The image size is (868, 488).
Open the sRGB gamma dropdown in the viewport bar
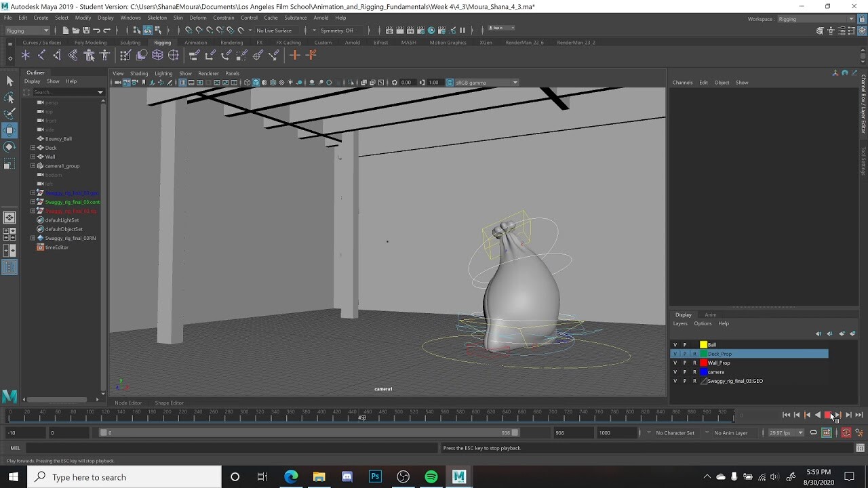click(x=517, y=82)
